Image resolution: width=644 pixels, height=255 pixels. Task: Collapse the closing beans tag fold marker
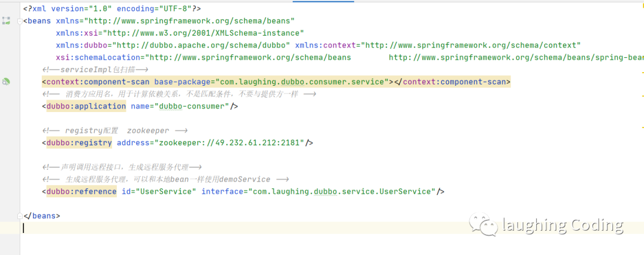(20, 216)
